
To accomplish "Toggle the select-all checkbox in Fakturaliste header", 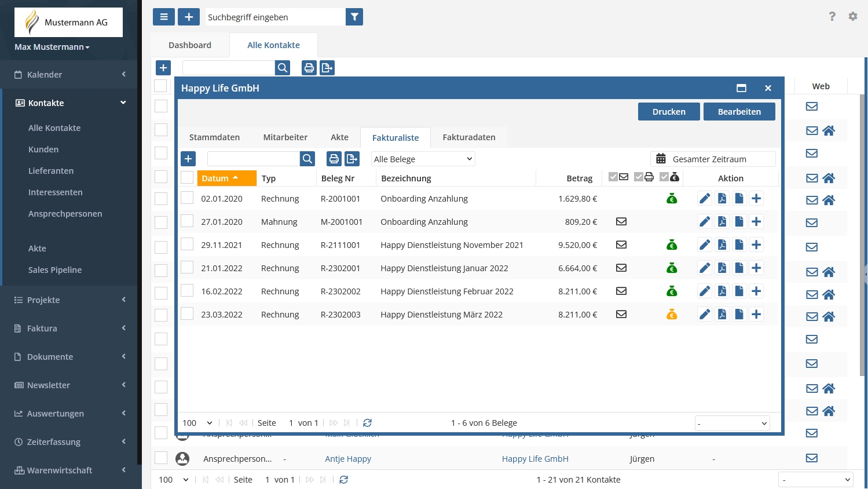I will [187, 178].
